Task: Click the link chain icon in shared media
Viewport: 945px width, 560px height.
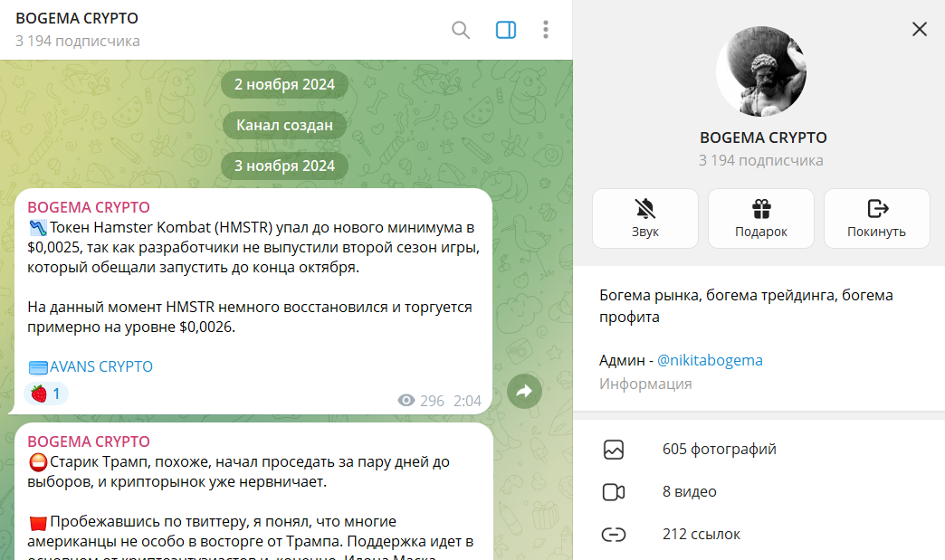Action: (x=614, y=534)
